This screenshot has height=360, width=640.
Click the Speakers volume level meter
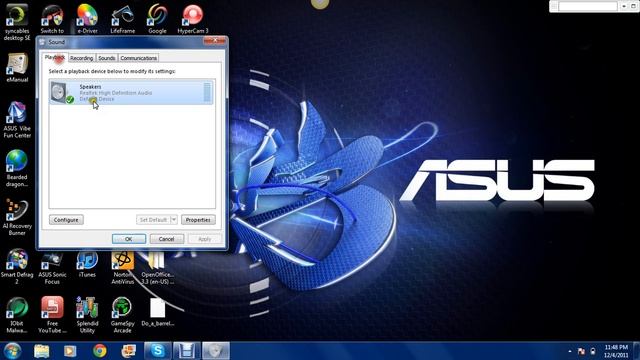click(x=207, y=92)
